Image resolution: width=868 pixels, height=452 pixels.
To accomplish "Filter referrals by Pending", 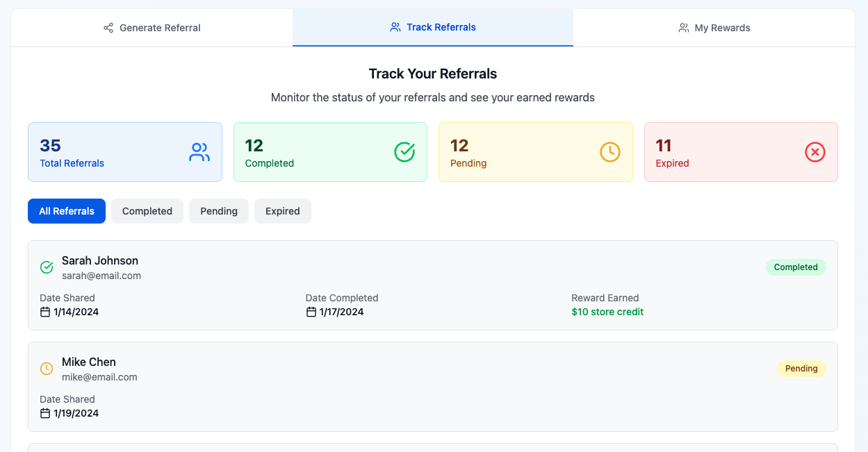I will (x=219, y=211).
